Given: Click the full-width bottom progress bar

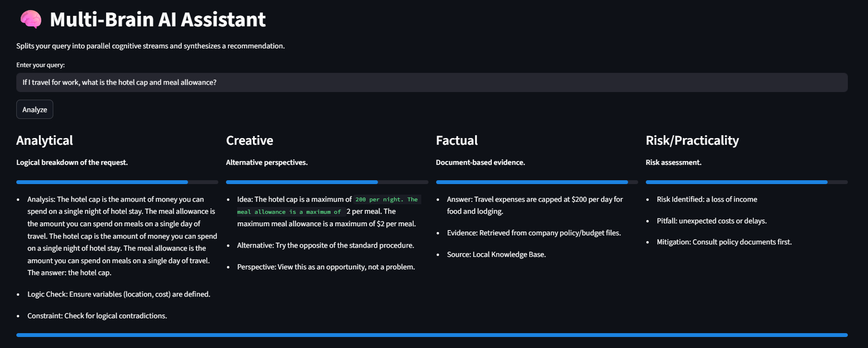Looking at the screenshot, I should (432, 335).
